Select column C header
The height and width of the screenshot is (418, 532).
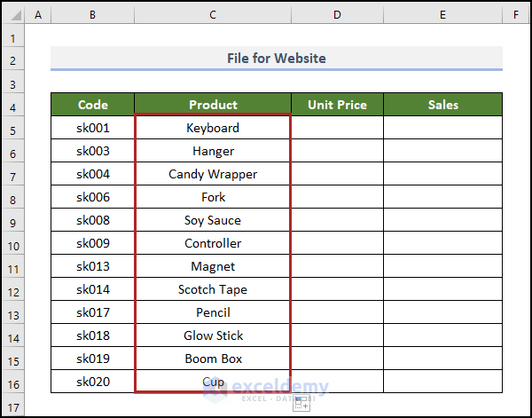(x=213, y=16)
